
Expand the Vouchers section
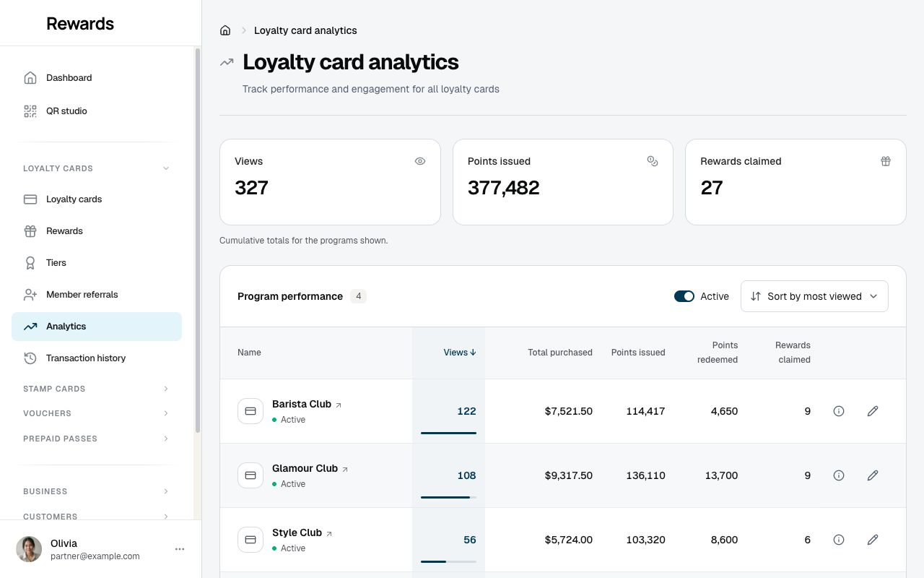click(97, 413)
